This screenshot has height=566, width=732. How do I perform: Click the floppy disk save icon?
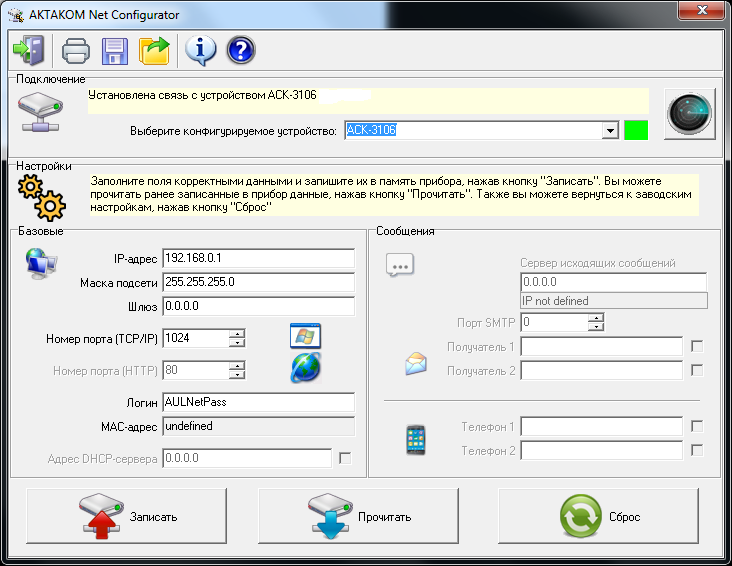coord(115,49)
